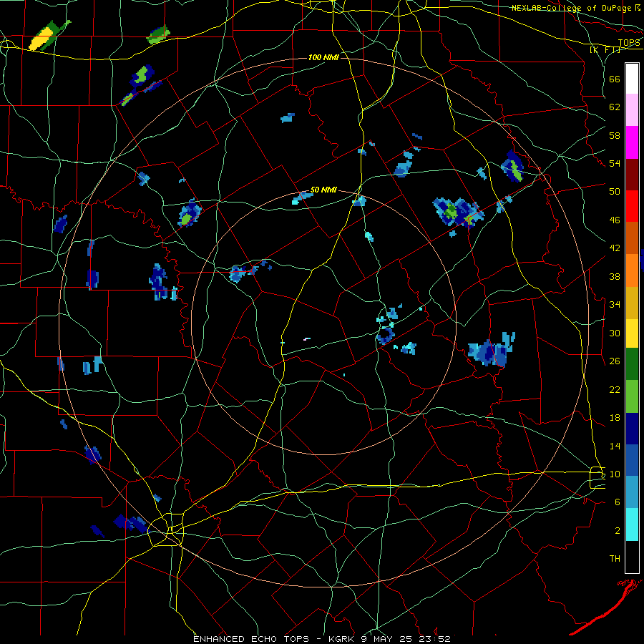Click the medium blue swatch near 10

point(632,461)
